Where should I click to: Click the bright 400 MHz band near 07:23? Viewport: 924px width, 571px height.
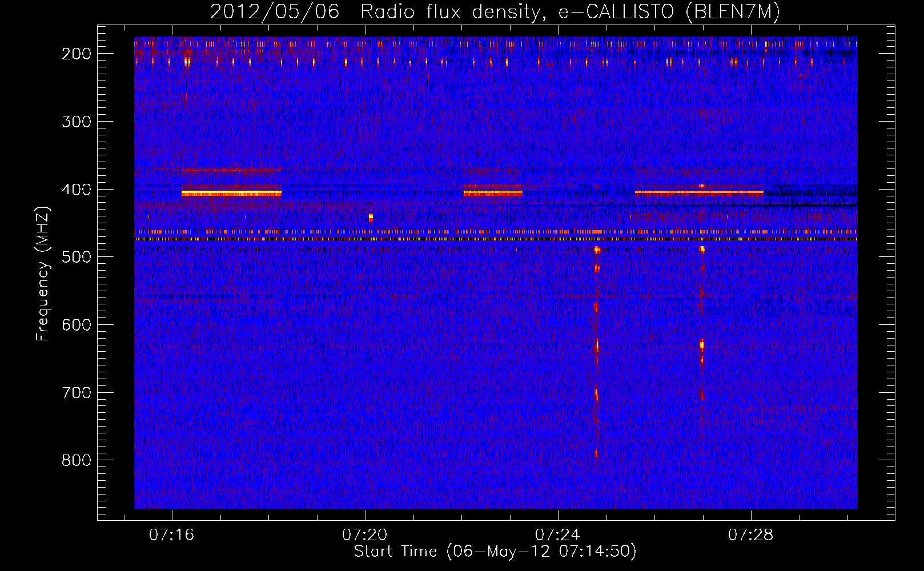(493, 193)
